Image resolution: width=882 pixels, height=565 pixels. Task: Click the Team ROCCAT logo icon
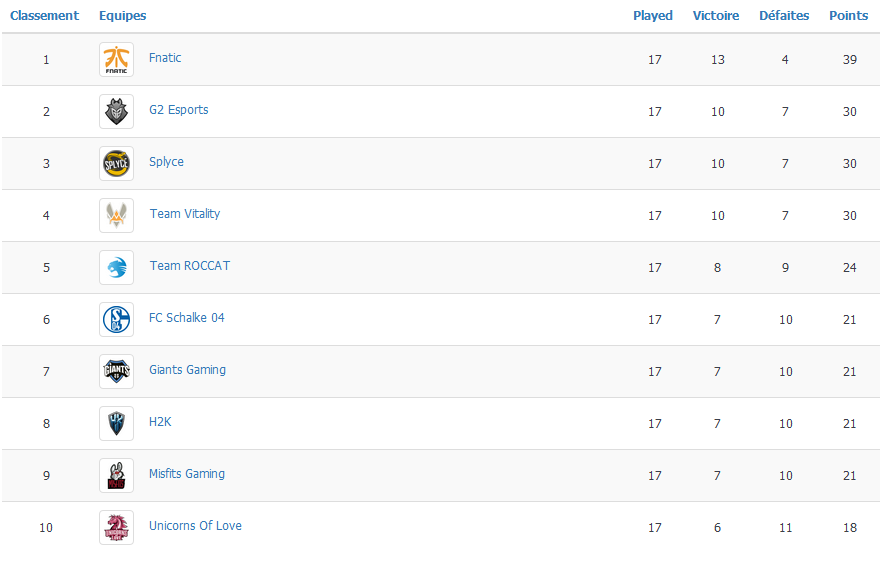116,267
